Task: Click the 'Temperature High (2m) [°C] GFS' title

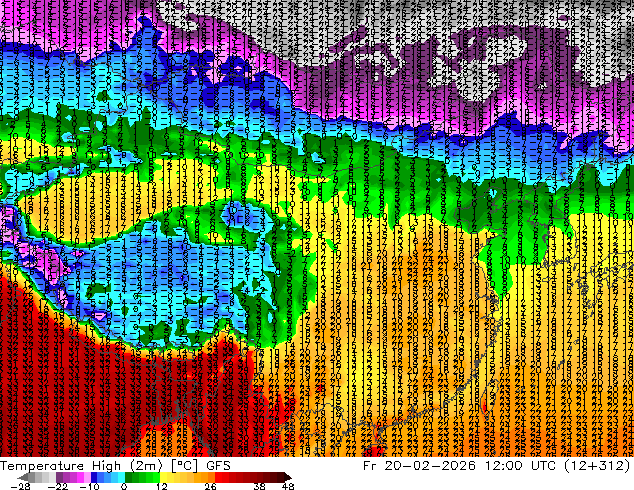Action: click(x=115, y=466)
